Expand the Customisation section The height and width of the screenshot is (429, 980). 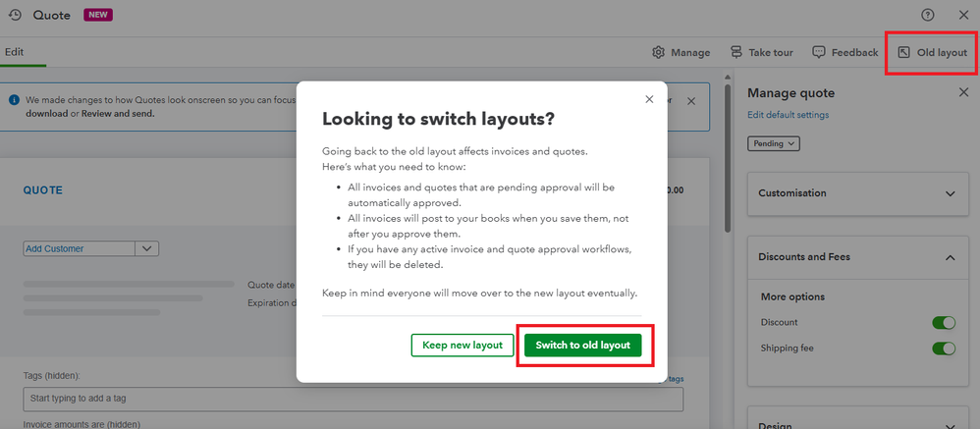point(951,193)
